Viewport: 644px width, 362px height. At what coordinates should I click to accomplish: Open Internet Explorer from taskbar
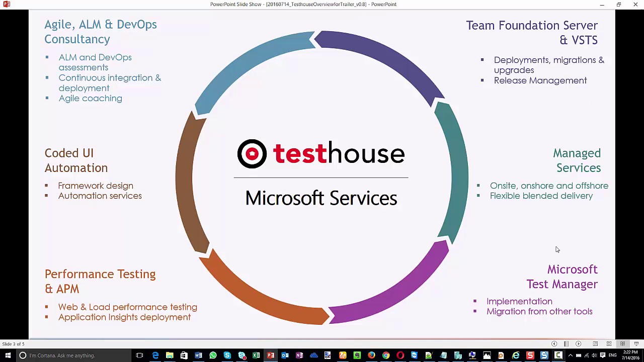[516, 355]
